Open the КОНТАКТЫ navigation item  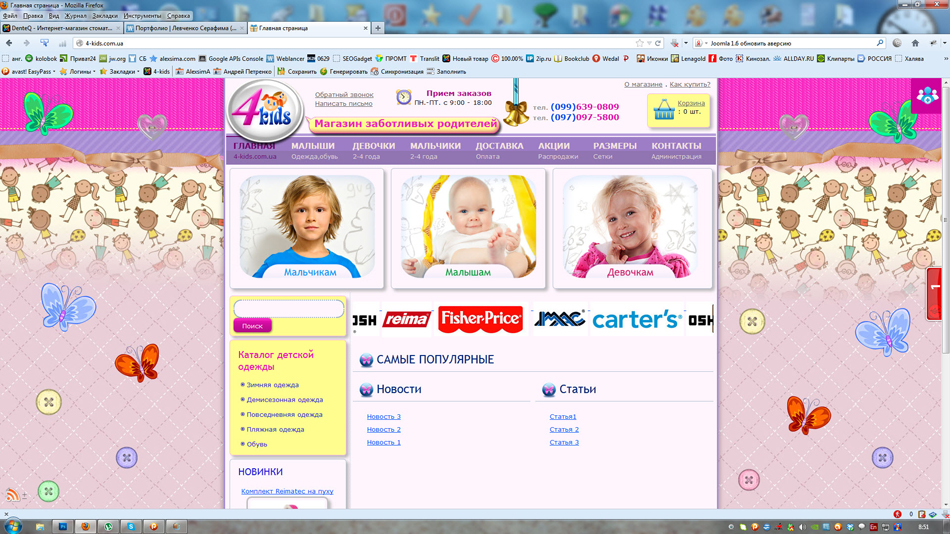pyautogui.click(x=676, y=150)
